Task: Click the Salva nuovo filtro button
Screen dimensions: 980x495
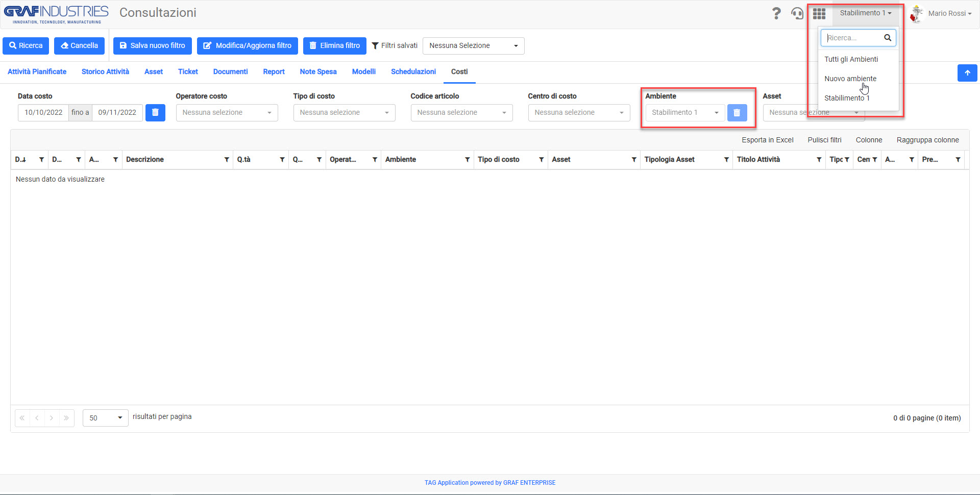Action: pos(153,45)
